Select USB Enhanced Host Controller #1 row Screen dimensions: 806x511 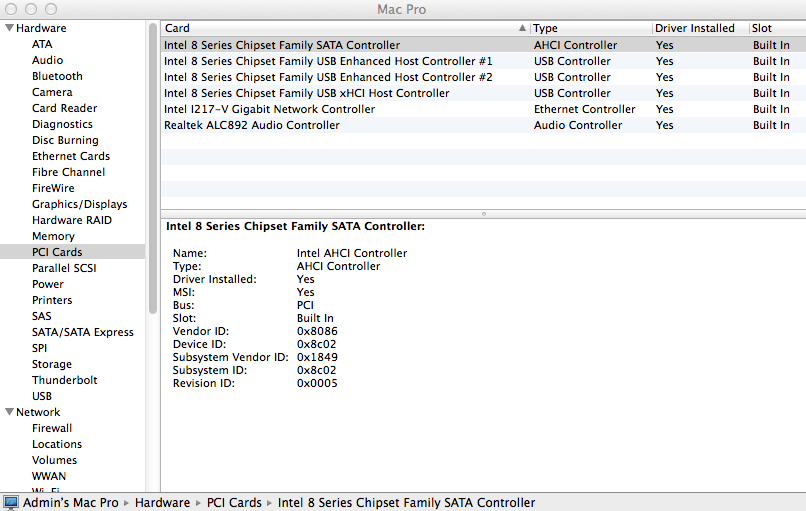(x=483, y=61)
